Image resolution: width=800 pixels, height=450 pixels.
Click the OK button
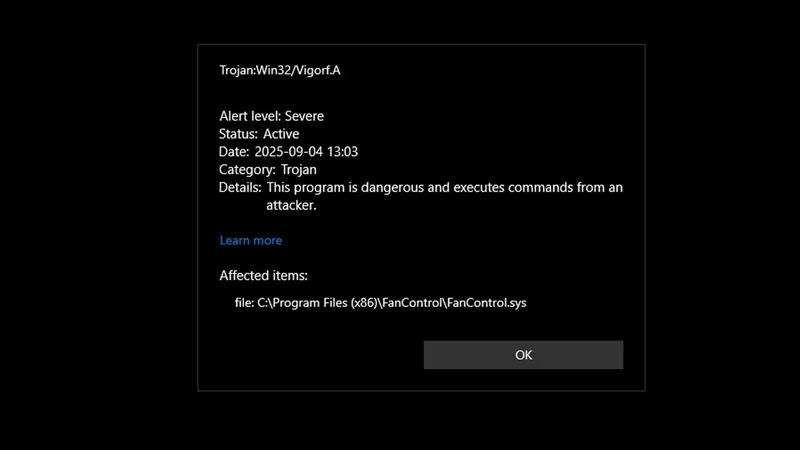[523, 355]
